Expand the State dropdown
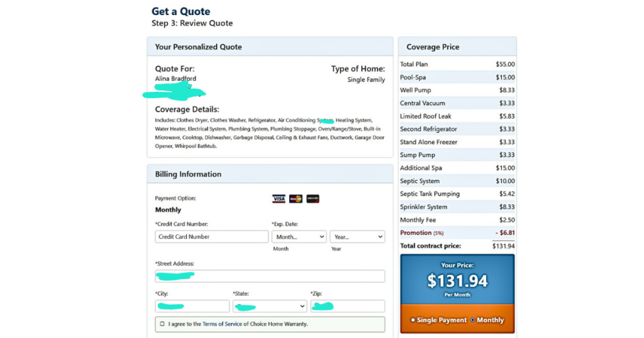644x338 pixels. (269, 306)
